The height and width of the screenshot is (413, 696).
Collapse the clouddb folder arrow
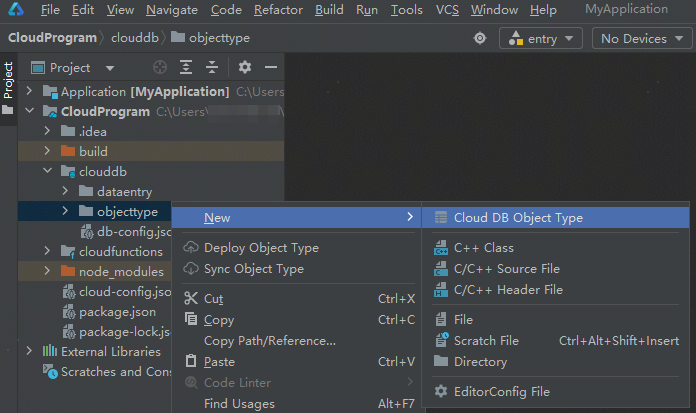(x=47, y=171)
